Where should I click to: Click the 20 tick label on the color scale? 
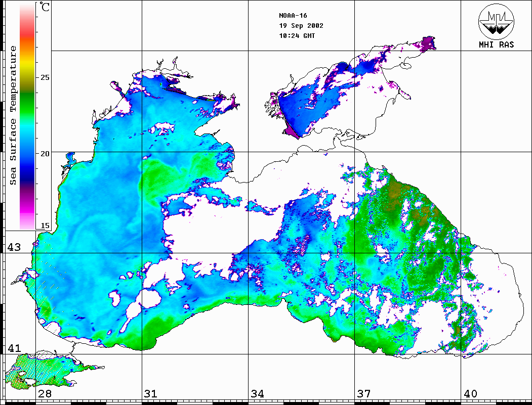[45, 154]
